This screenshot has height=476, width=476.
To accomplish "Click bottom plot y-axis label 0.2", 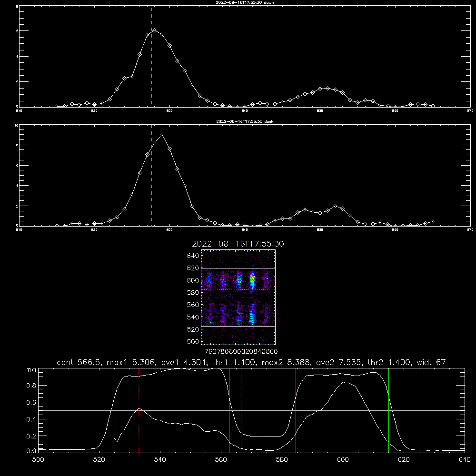I will point(31,436).
